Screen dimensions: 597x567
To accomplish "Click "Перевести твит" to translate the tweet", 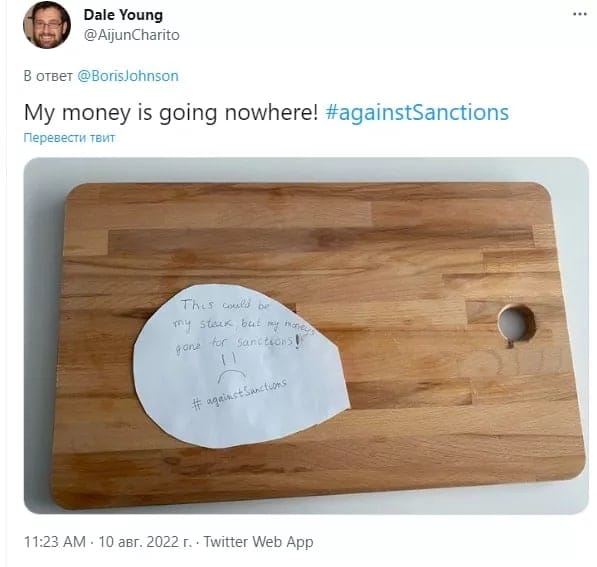I will [x=69, y=137].
